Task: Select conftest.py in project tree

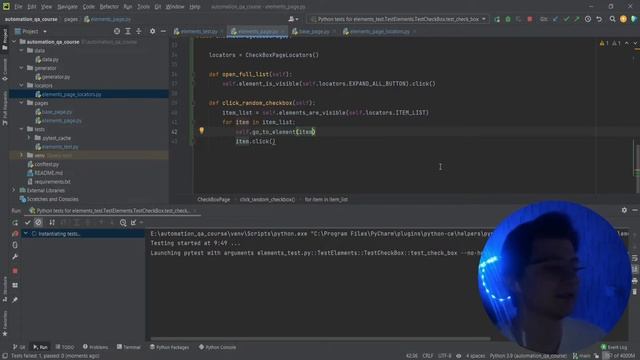Action: (43, 164)
